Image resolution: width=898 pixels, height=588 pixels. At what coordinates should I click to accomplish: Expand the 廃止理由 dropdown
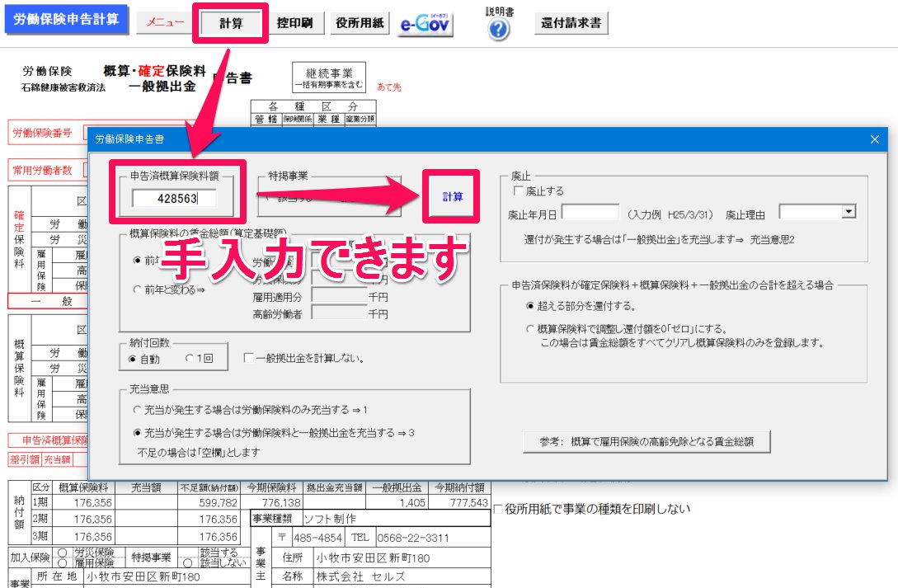[x=848, y=213]
